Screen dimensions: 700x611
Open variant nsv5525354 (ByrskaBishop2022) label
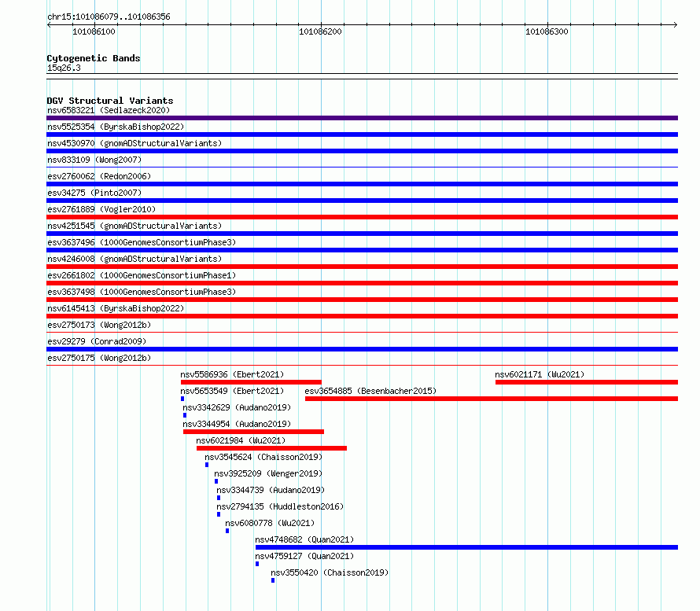(x=116, y=127)
